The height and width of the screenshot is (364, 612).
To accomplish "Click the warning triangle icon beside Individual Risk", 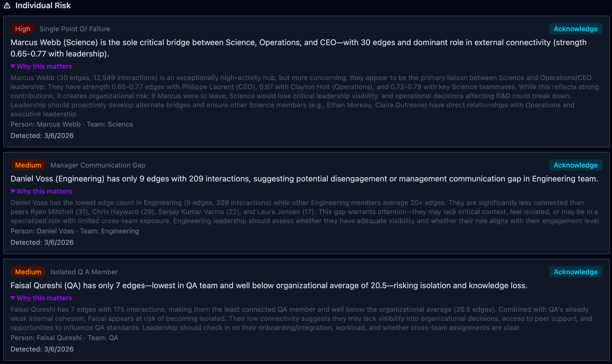I will pyautogui.click(x=7, y=5).
